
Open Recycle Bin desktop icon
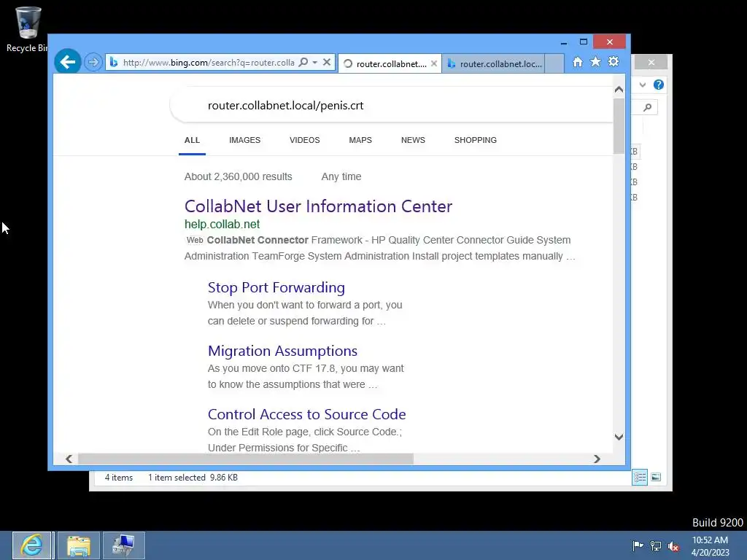pyautogui.click(x=28, y=29)
